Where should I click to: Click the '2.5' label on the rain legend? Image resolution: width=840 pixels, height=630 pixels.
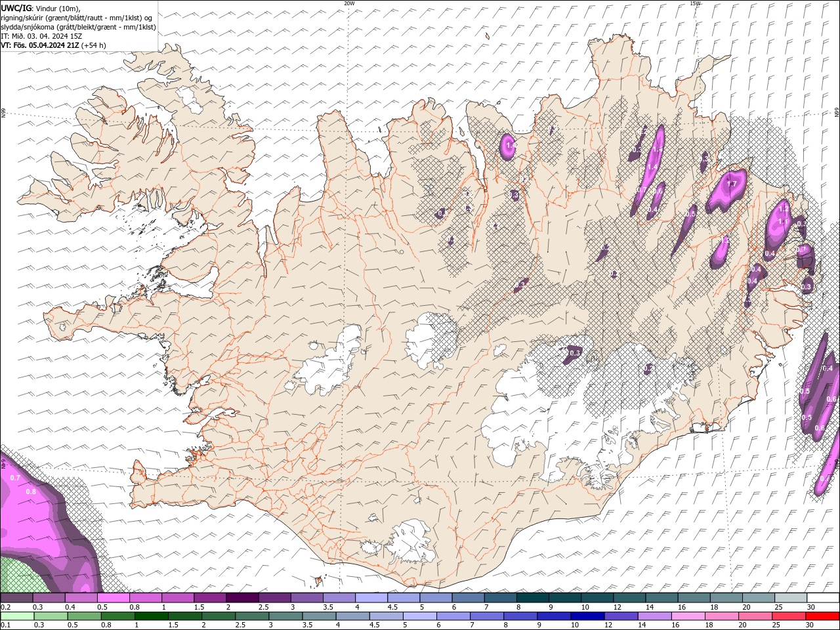point(240,625)
